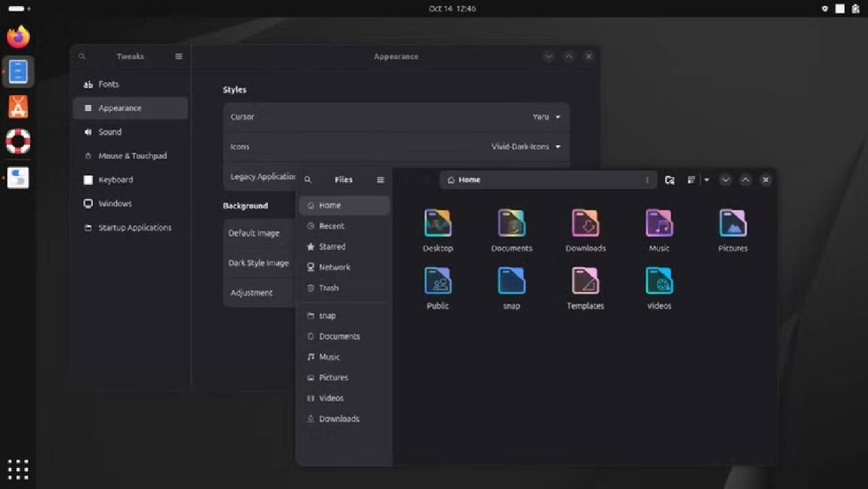Viewport: 868px width, 489px height.
Task: Open the clock and calendar in top bar
Action: tap(452, 8)
